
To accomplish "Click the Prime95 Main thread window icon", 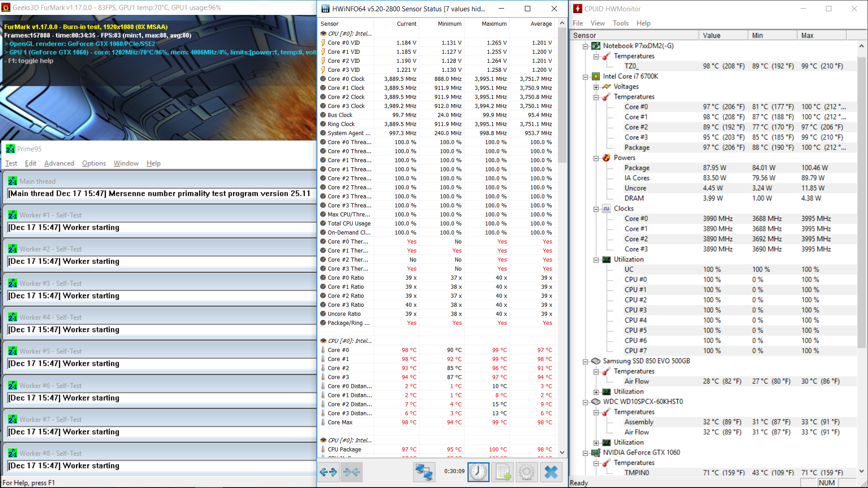I will point(13,181).
